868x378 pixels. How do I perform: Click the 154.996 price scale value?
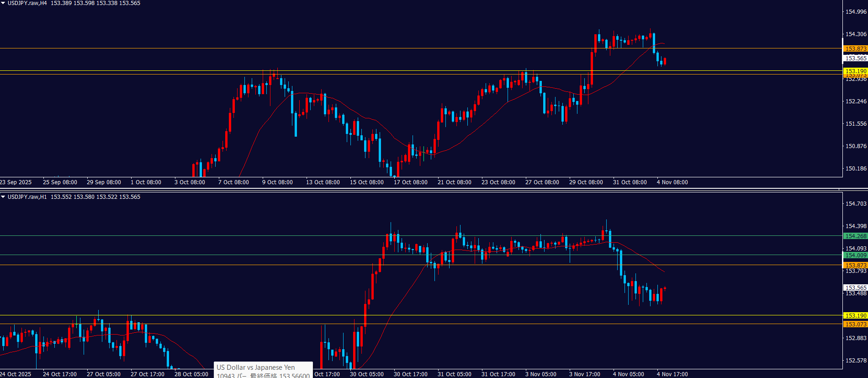[x=856, y=12]
